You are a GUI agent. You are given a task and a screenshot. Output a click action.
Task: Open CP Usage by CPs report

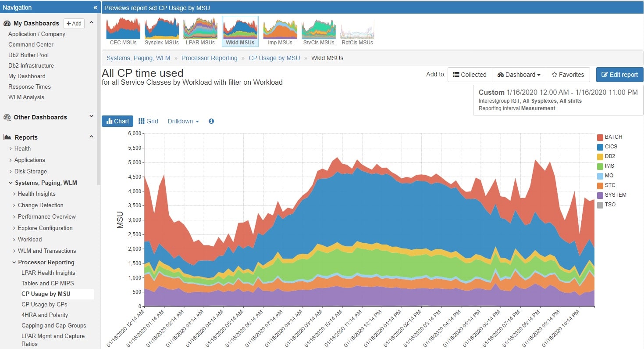coord(44,304)
